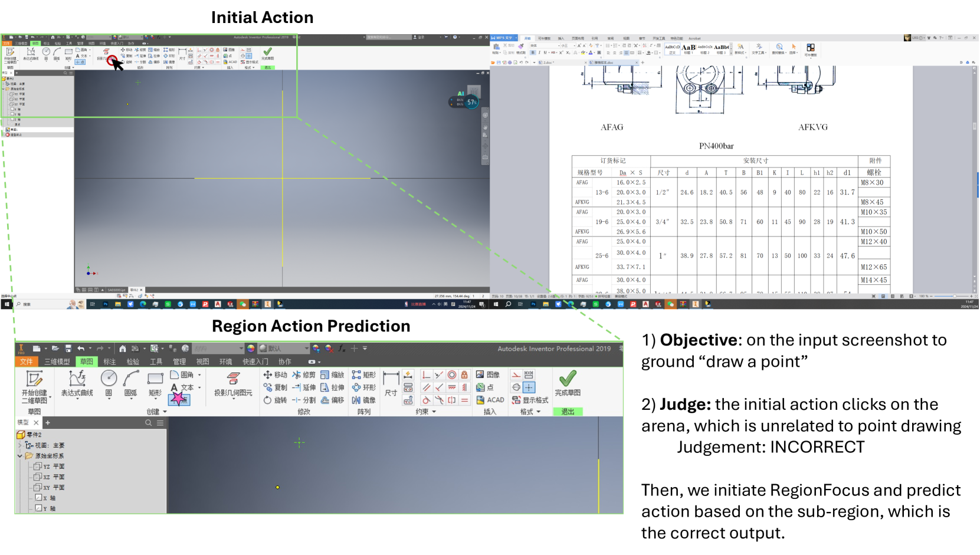The width and height of the screenshot is (980, 555).
Task: Select the 尺寸 dimension tool in the enlarged ribbon
Action: pyautogui.click(x=391, y=384)
